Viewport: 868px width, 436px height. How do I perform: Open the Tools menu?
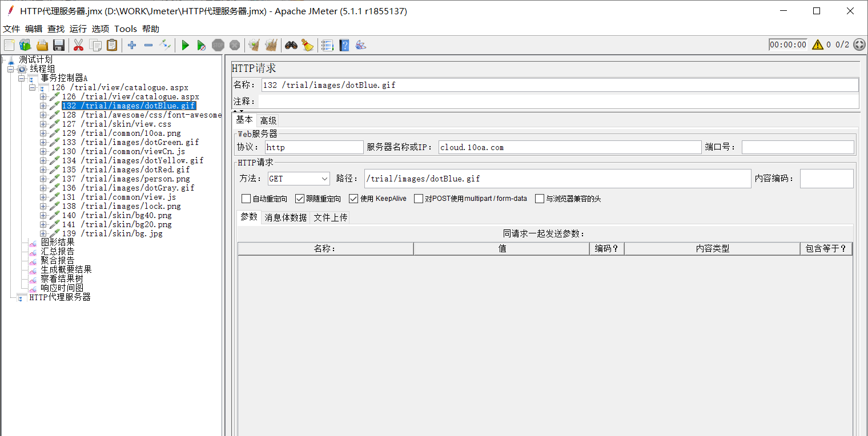tap(126, 29)
